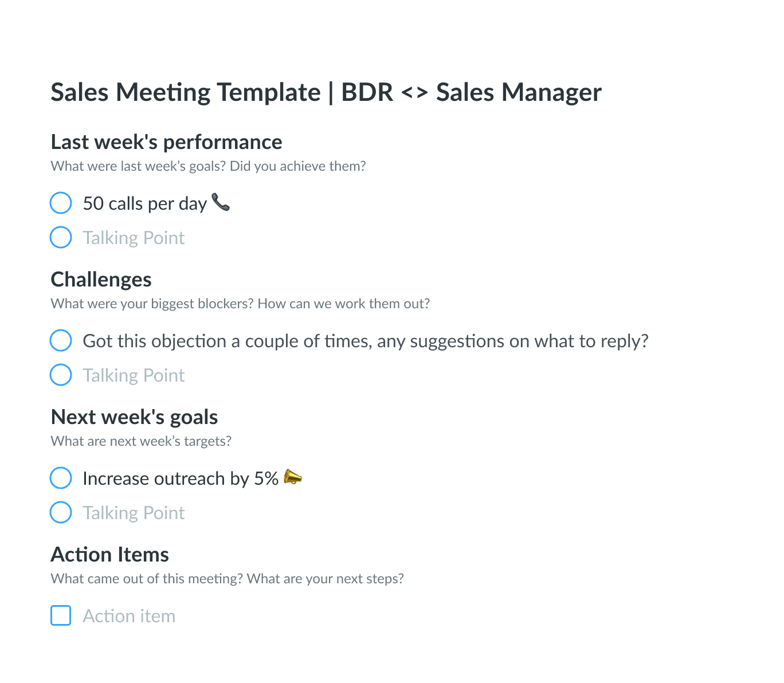The height and width of the screenshot is (683, 784).
Task: Click the megaphone emoji after Increase outreach
Action: pos(293,477)
